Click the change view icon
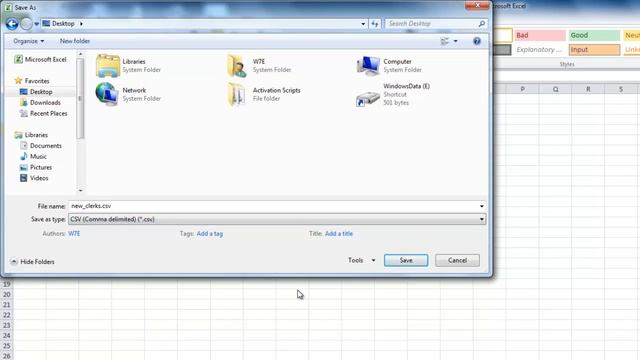 click(445, 41)
